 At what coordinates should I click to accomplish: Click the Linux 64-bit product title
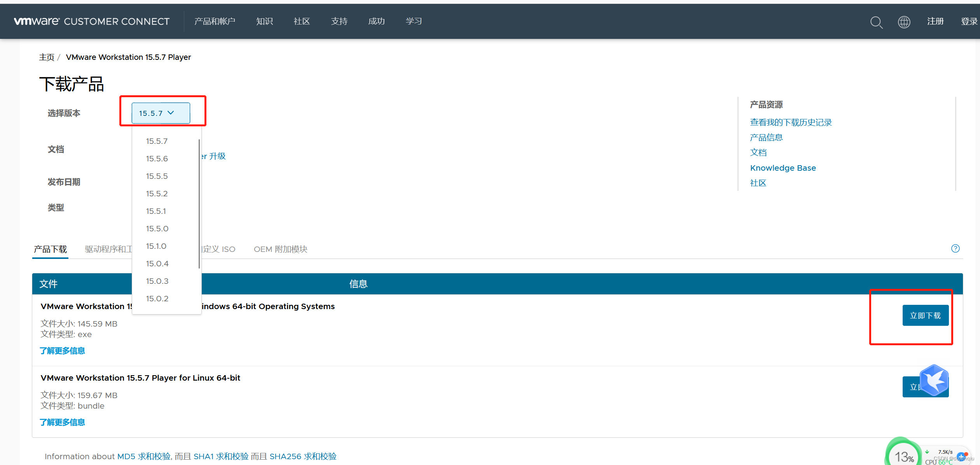coord(140,378)
